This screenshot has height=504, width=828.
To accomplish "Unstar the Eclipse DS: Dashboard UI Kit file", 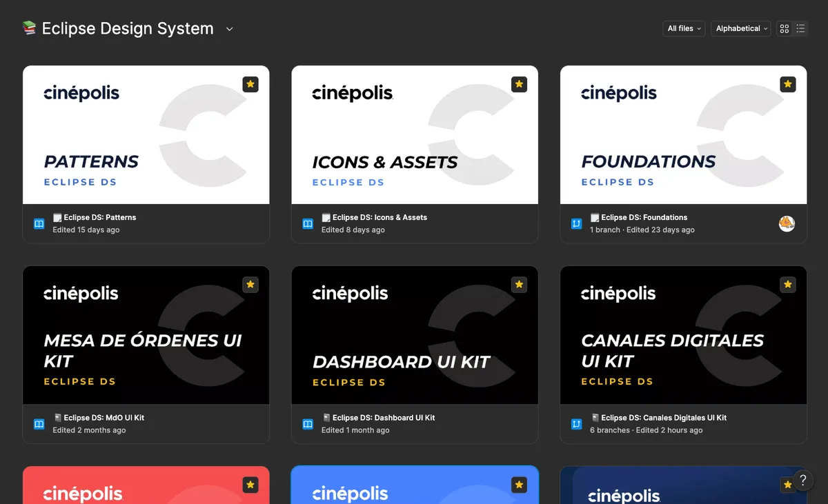I will tap(520, 284).
